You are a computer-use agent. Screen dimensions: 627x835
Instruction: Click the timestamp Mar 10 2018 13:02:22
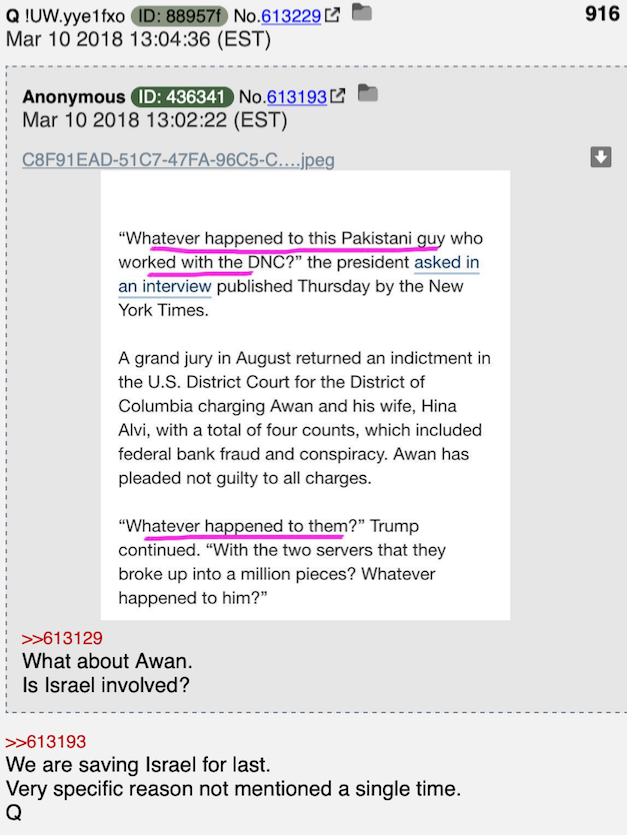click(x=154, y=120)
